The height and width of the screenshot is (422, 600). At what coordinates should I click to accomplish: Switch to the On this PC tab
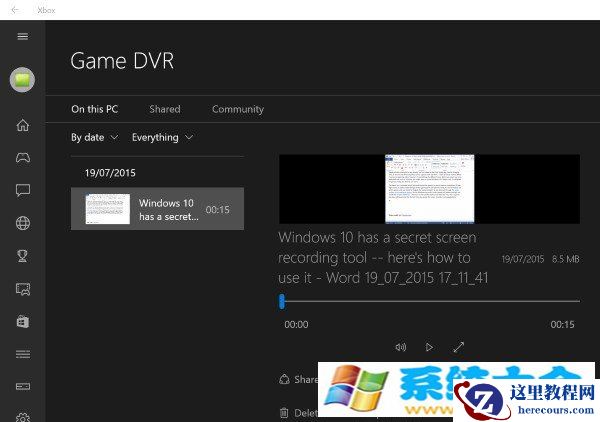(x=95, y=109)
